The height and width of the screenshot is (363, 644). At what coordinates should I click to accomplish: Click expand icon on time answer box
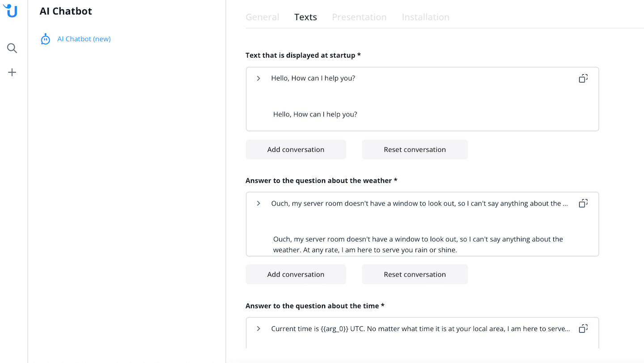(x=583, y=329)
